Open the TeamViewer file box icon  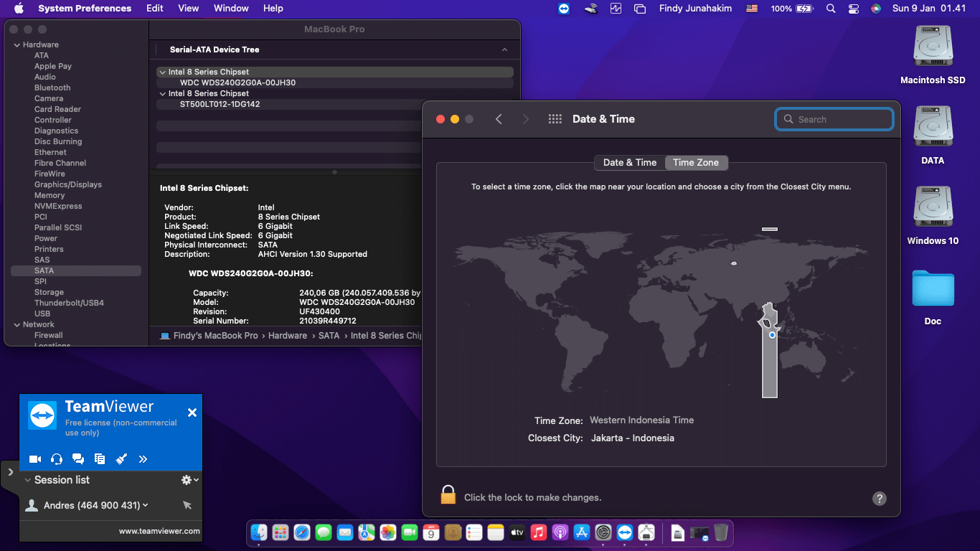(x=100, y=459)
